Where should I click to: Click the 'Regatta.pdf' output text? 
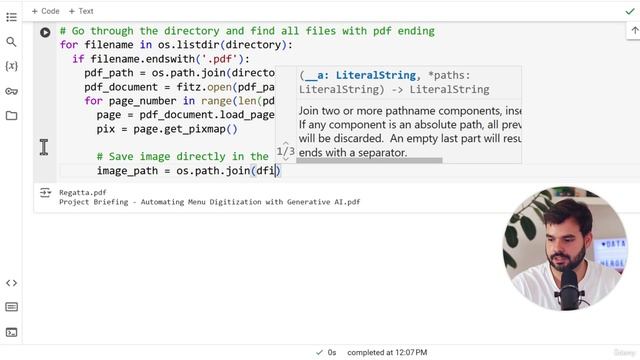[82, 193]
